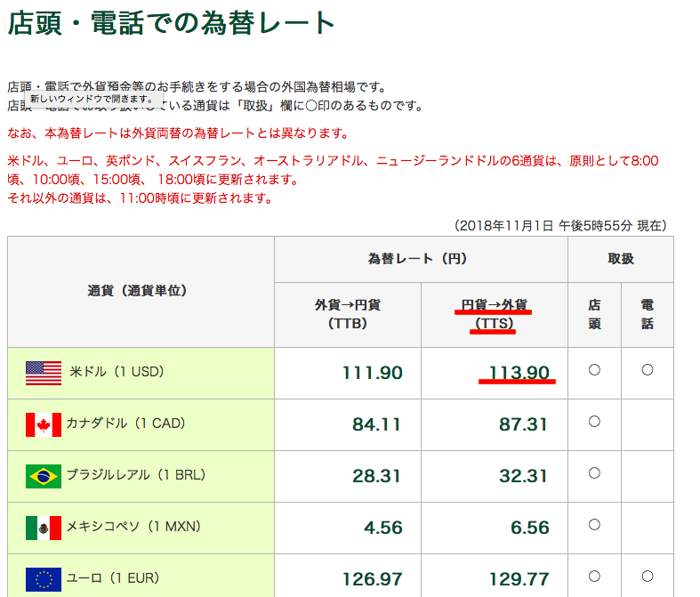This screenshot has height=597, width=700.
Task: Click the 外貨→円貨 (TTB) column header
Action: click(348, 314)
